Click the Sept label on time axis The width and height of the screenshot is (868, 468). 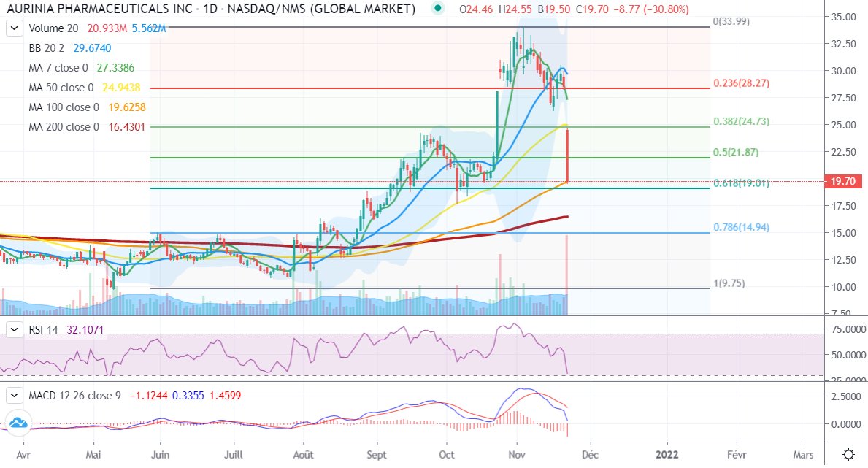377,455
